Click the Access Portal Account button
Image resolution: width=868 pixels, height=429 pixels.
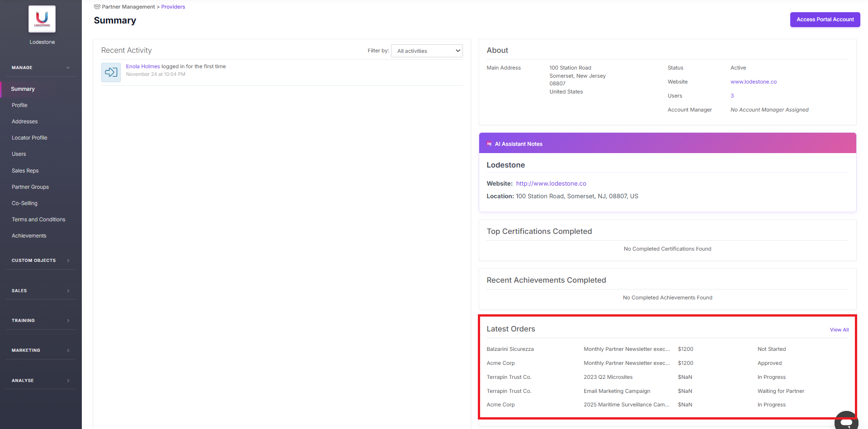(825, 19)
